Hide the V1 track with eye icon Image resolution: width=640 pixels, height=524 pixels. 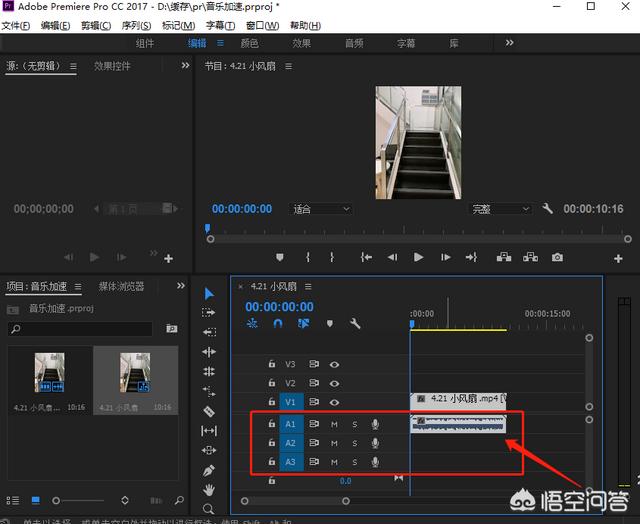(334, 402)
